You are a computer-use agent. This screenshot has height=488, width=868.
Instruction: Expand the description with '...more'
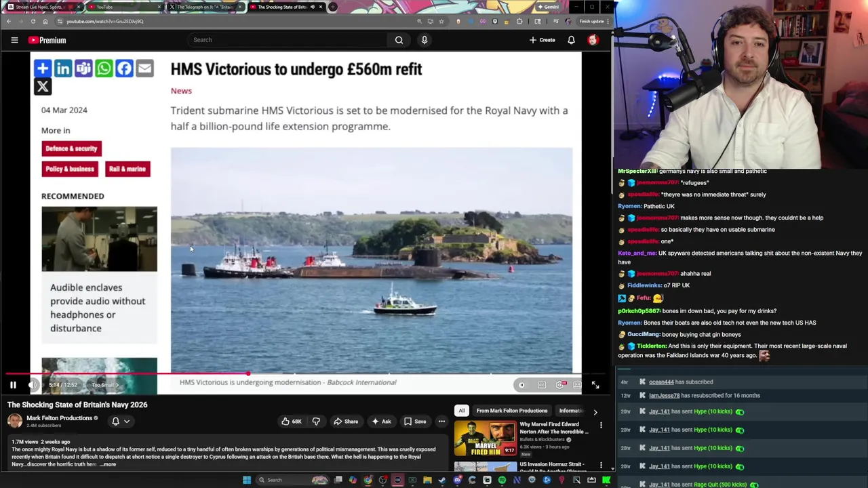(108, 464)
